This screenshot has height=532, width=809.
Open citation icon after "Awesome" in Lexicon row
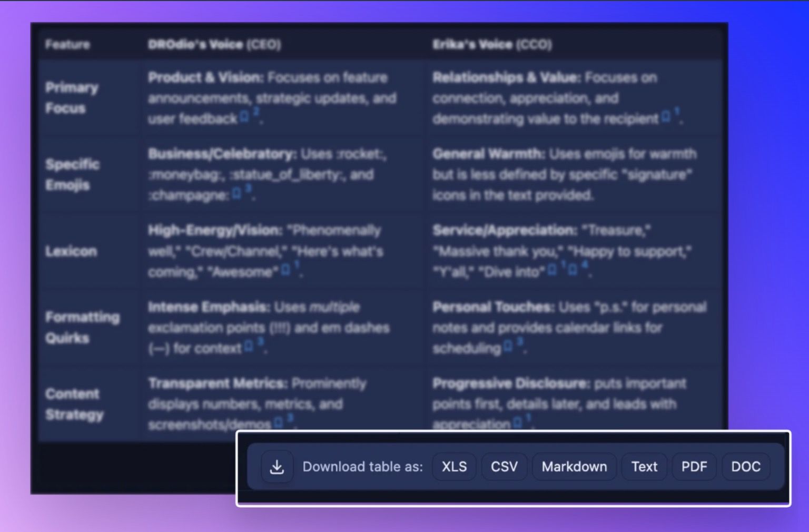[285, 270]
